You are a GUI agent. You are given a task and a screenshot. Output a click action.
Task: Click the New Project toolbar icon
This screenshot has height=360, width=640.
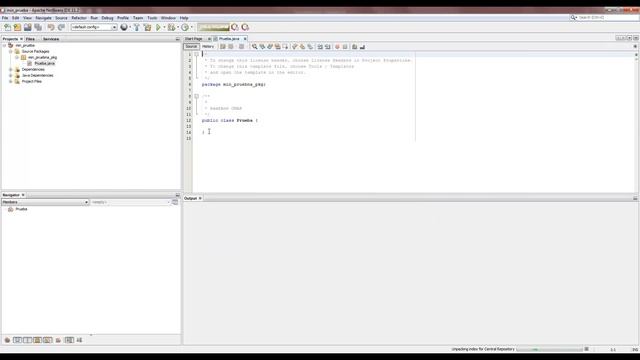(x=17, y=27)
